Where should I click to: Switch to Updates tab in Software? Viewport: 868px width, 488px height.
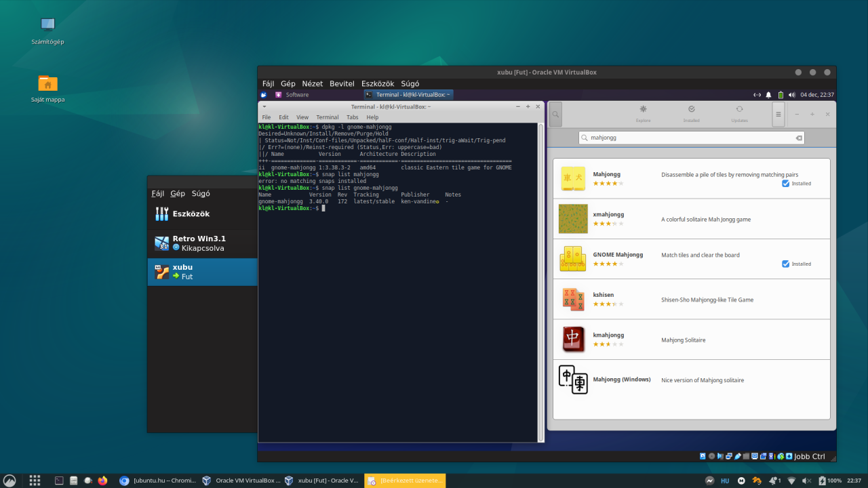tap(739, 114)
